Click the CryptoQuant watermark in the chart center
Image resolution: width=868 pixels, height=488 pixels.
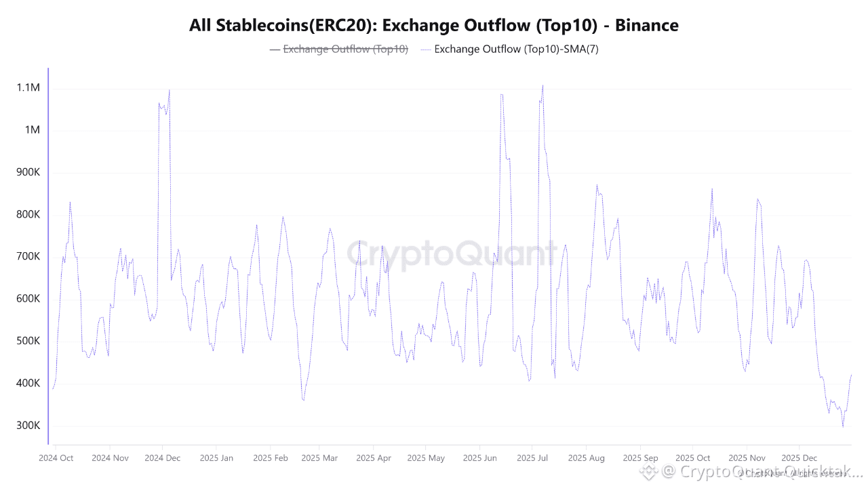[452, 255]
